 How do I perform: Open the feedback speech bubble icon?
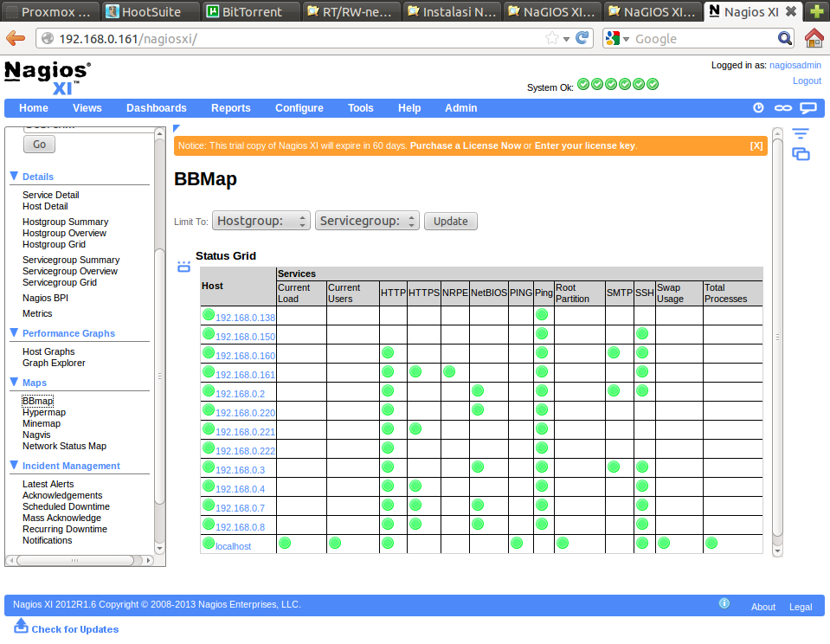pyautogui.click(x=807, y=108)
